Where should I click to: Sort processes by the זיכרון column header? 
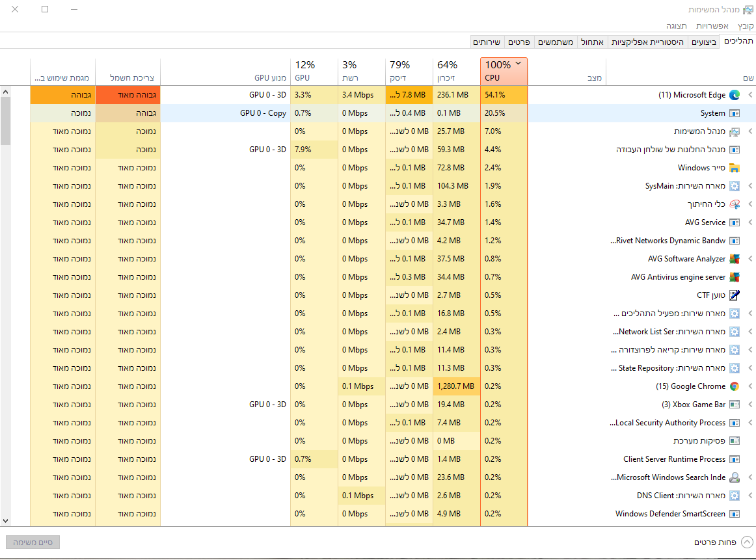[x=457, y=72]
